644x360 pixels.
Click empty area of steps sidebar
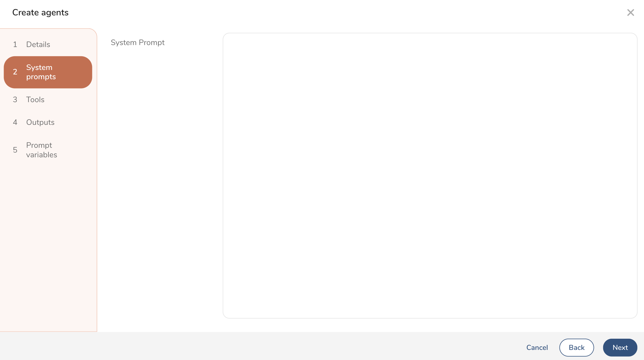click(48, 246)
